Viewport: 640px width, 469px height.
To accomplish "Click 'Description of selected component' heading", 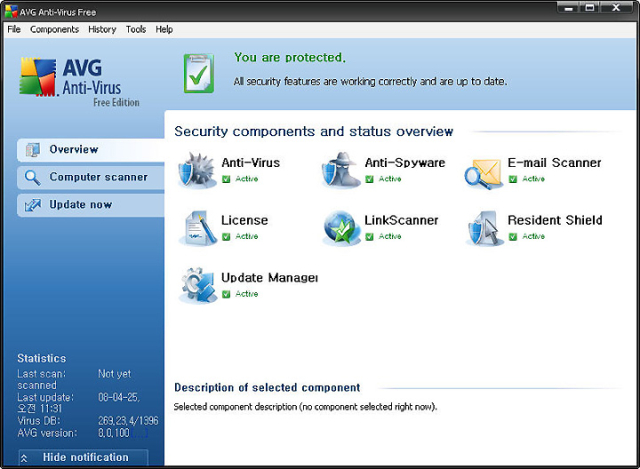I will coord(267,388).
